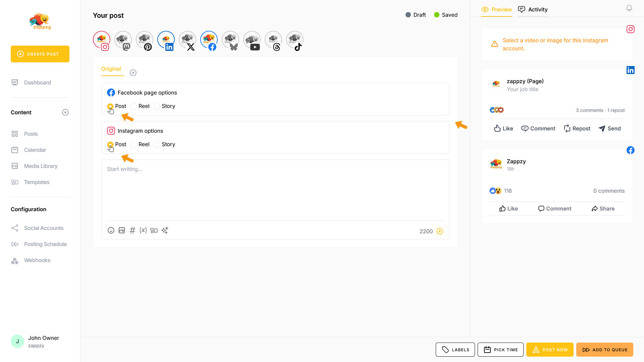The height and width of the screenshot is (362, 644).
Task: Expand Content section with plus icon
Action: click(65, 112)
